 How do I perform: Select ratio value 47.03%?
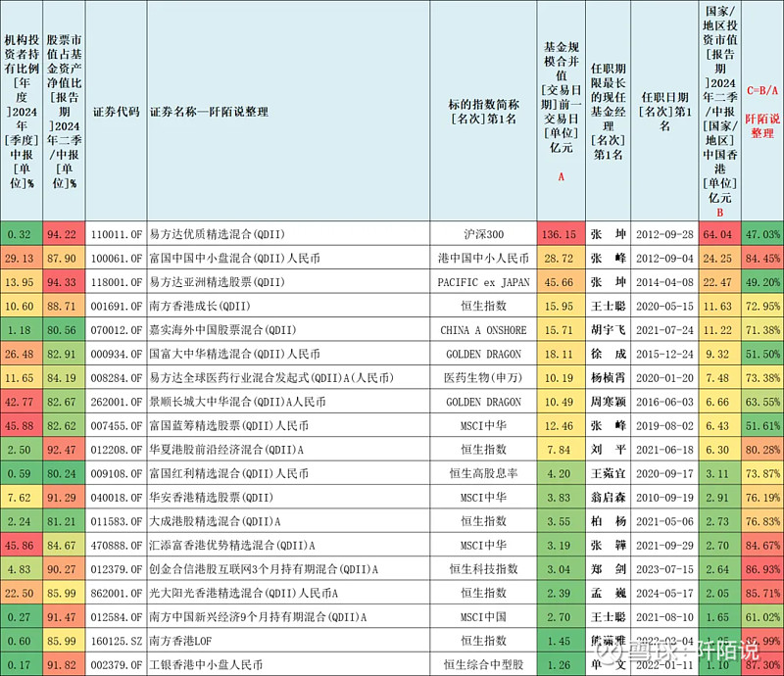762,234
